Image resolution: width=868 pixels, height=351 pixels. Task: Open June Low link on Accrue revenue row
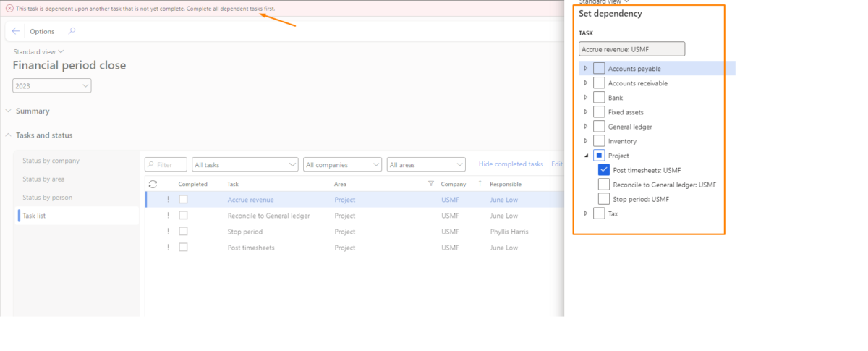pyautogui.click(x=503, y=200)
